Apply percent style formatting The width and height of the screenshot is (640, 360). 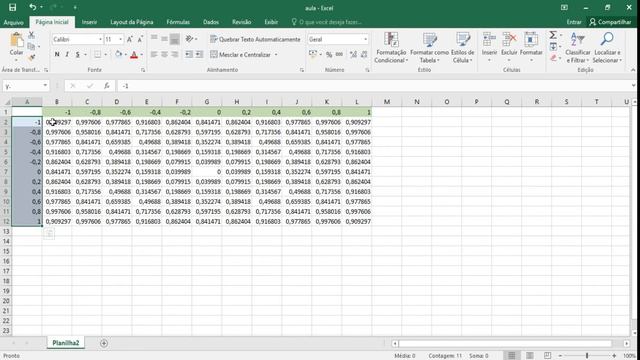pos(329,55)
